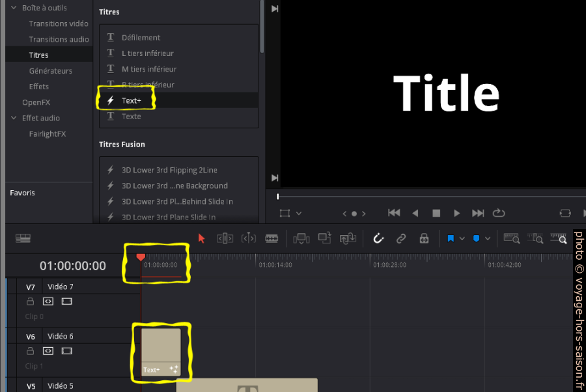Collapse the Boîte à outils tree
586x392 pixels.
pyautogui.click(x=14, y=7)
